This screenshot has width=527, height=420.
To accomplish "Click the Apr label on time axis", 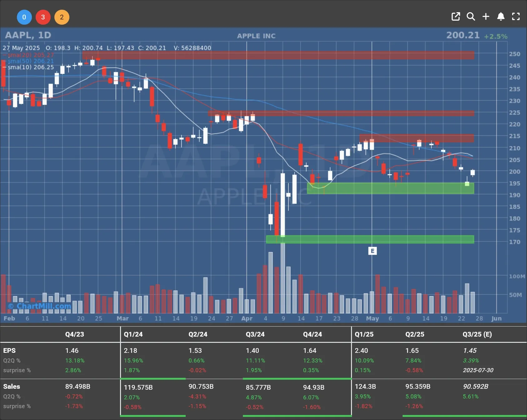I will pyautogui.click(x=247, y=318).
